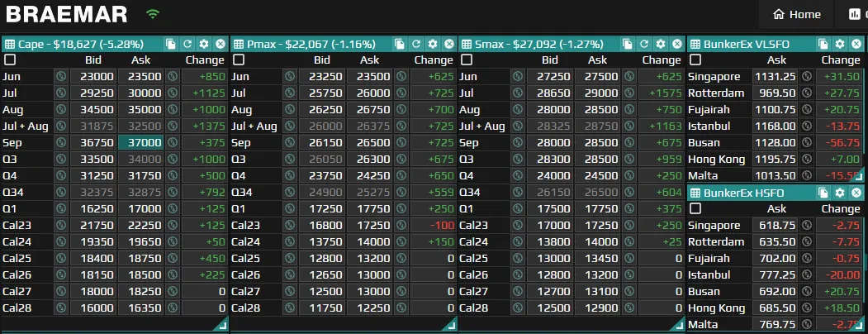Click the Smax panel corner resize handle
Viewport: 868px width, 334px height.
click(x=679, y=326)
